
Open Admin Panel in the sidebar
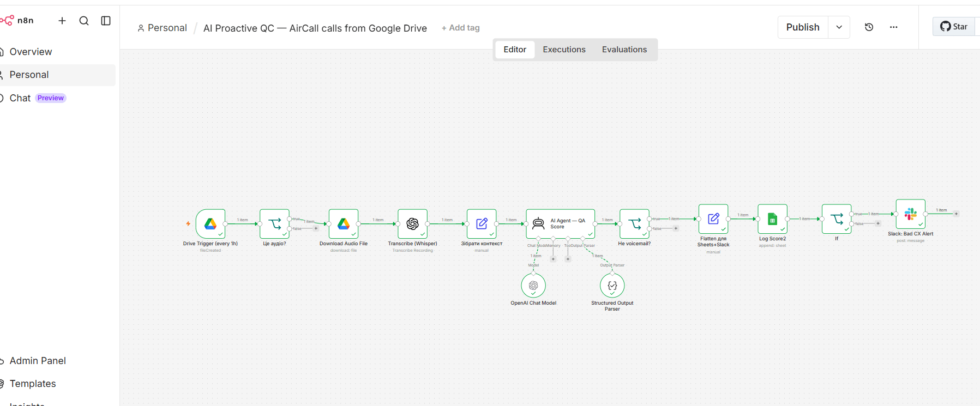tap(57, 361)
